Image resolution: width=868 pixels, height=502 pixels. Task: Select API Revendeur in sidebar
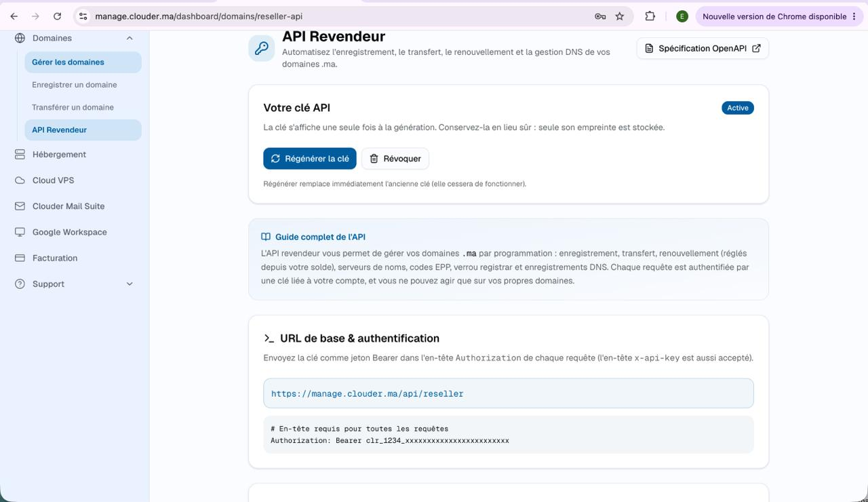[83, 130]
